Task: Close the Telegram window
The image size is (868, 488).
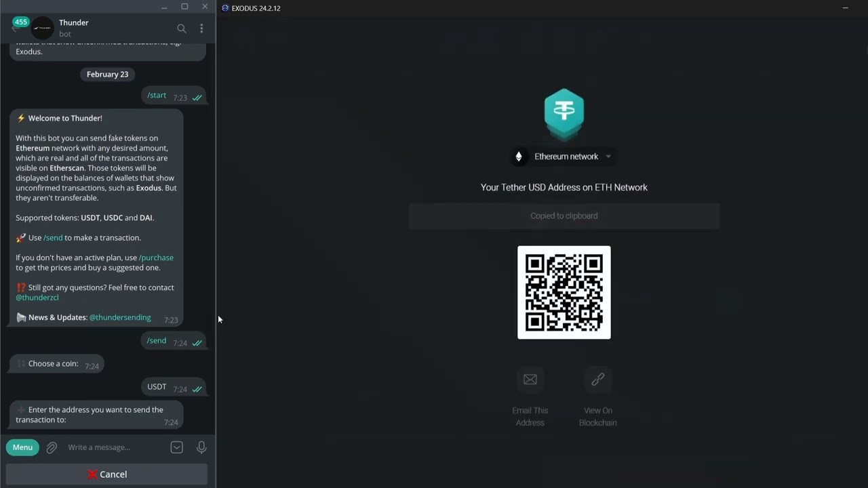Action: (x=205, y=7)
